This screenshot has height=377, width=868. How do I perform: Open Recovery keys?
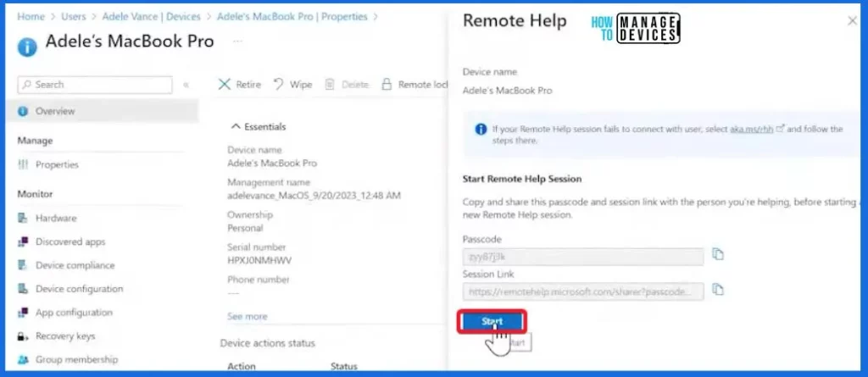click(64, 336)
